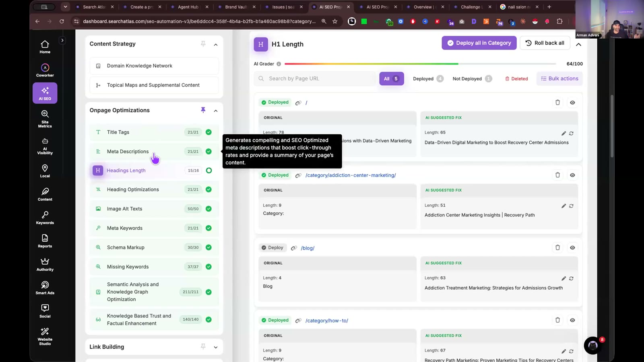Select the AI SEO sidebar icon
Viewport: 644px width, 362px height.
[45, 93]
